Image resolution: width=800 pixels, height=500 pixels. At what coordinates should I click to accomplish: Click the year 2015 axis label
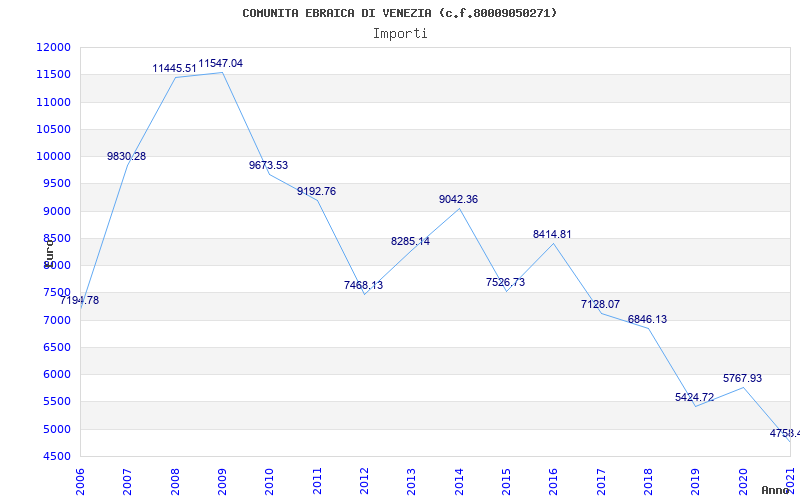[506, 481]
